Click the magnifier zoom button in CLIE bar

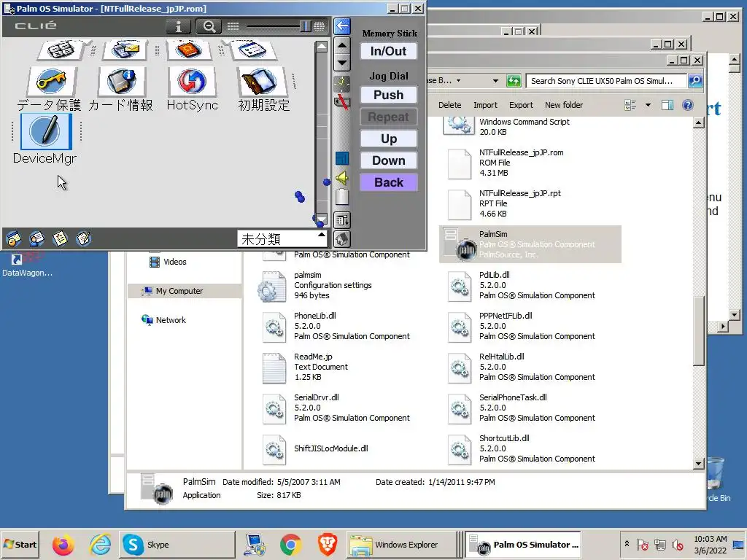[209, 27]
